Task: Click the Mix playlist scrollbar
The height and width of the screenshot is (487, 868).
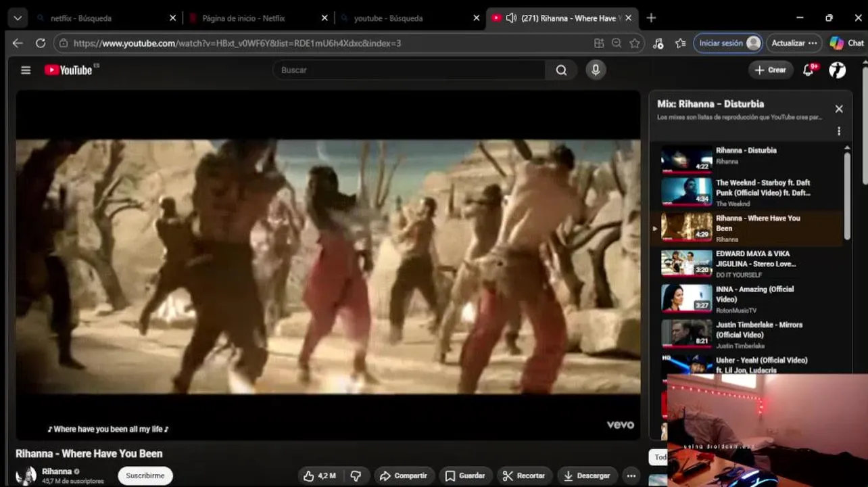Action: (847, 196)
